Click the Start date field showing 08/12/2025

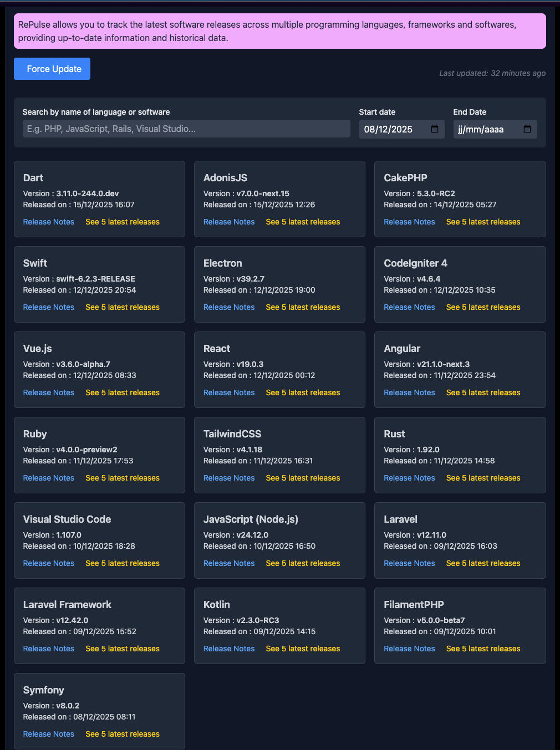click(401, 129)
